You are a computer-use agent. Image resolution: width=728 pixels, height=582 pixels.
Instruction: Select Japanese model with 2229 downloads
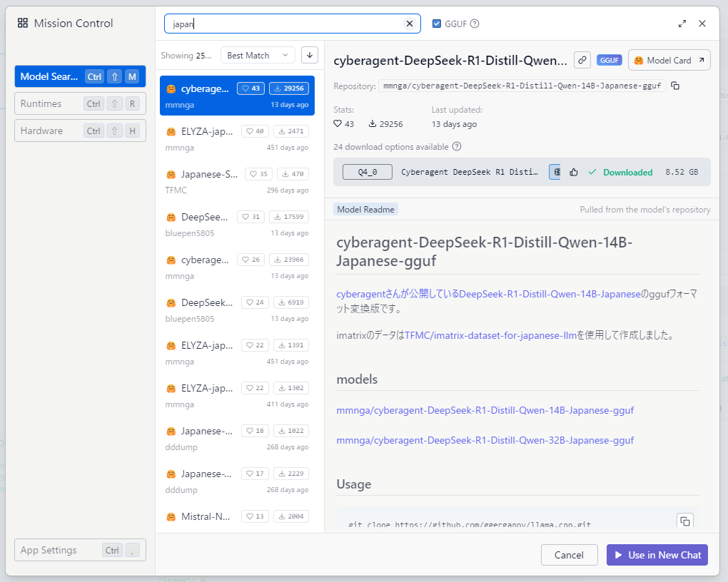coord(237,481)
